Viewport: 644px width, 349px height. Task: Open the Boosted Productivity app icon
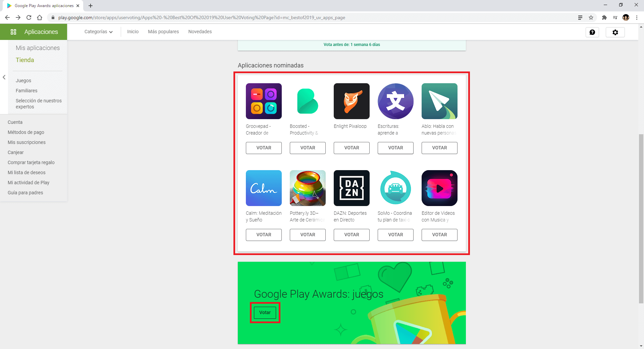pyautogui.click(x=308, y=101)
